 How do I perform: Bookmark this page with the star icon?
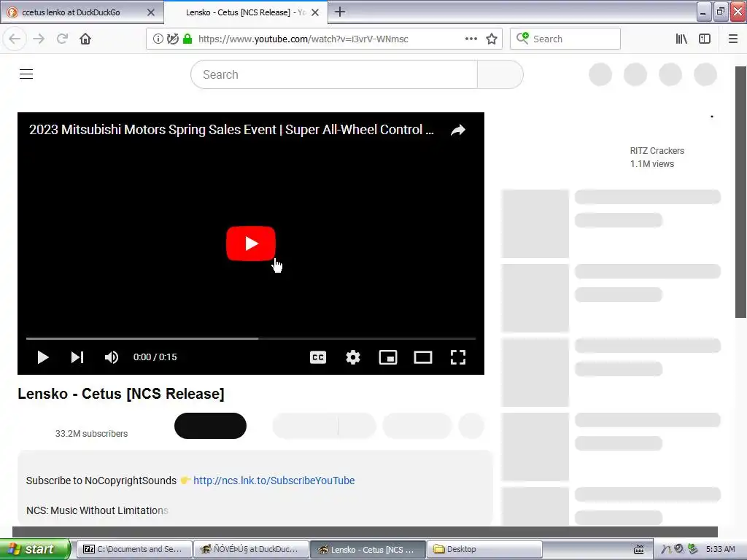[492, 39]
